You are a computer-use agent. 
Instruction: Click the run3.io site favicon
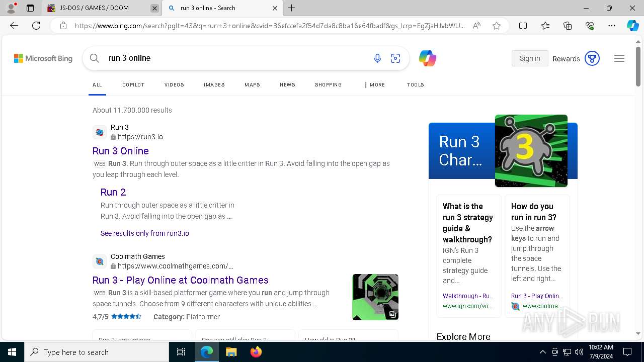point(100,132)
